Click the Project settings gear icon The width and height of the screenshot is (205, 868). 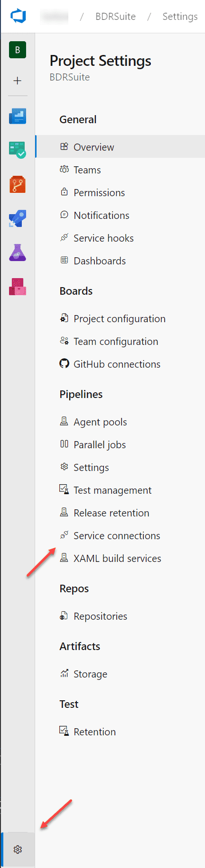click(x=18, y=850)
